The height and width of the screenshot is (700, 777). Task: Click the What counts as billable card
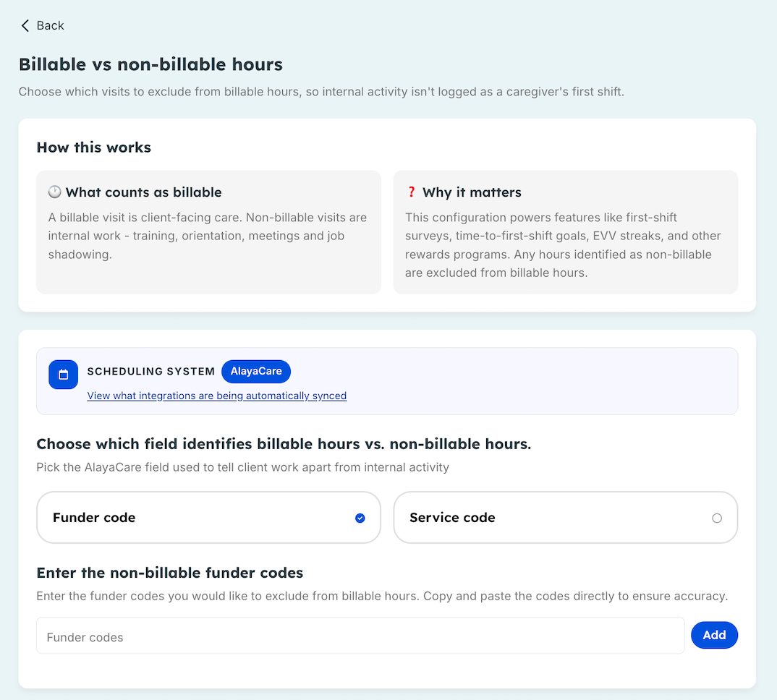(208, 232)
